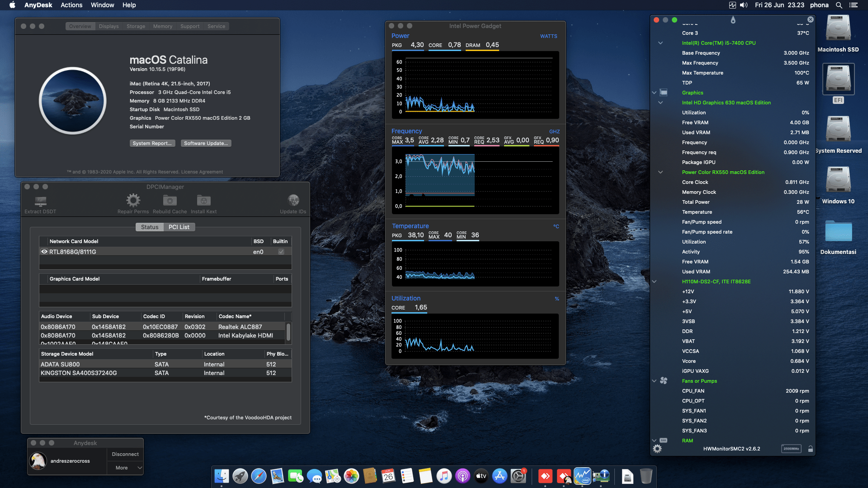Image resolution: width=868 pixels, height=488 pixels.
Task: Click the System Report button
Action: point(152,143)
